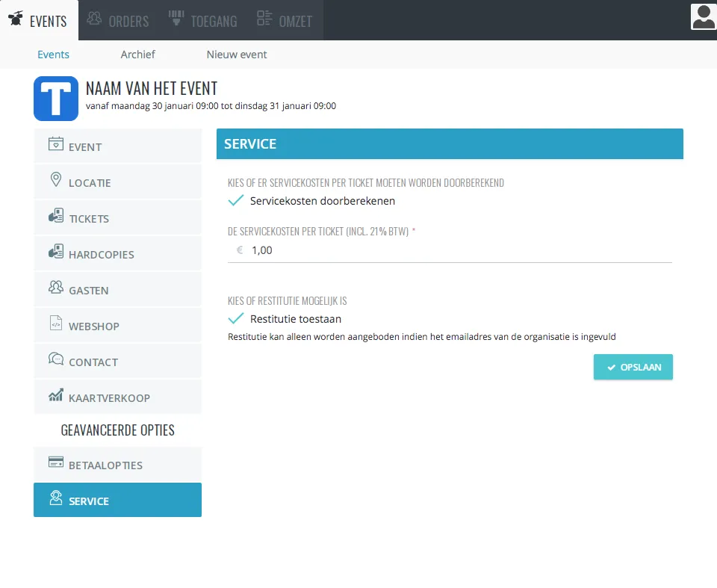Open Hardcopies via its sidebar icon
The width and height of the screenshot is (717, 588).
pos(56,253)
